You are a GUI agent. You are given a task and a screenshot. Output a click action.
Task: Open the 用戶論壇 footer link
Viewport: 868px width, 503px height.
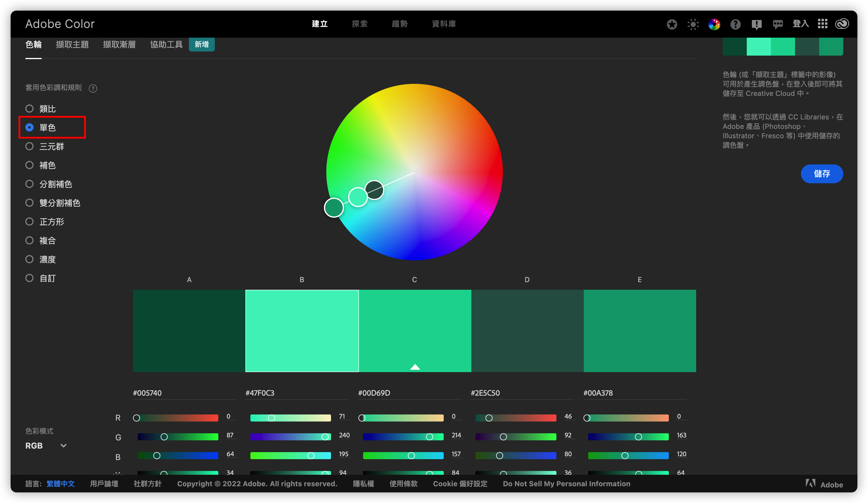pyautogui.click(x=104, y=484)
